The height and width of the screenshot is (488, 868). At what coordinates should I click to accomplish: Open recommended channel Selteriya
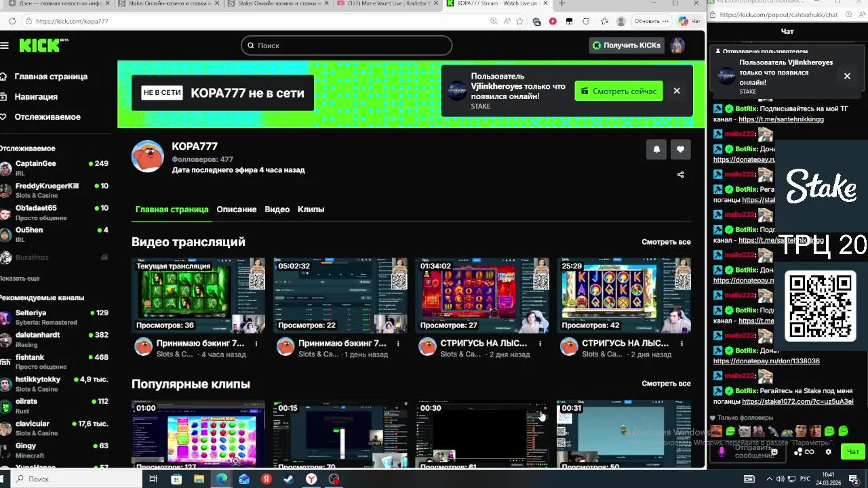tap(54, 317)
